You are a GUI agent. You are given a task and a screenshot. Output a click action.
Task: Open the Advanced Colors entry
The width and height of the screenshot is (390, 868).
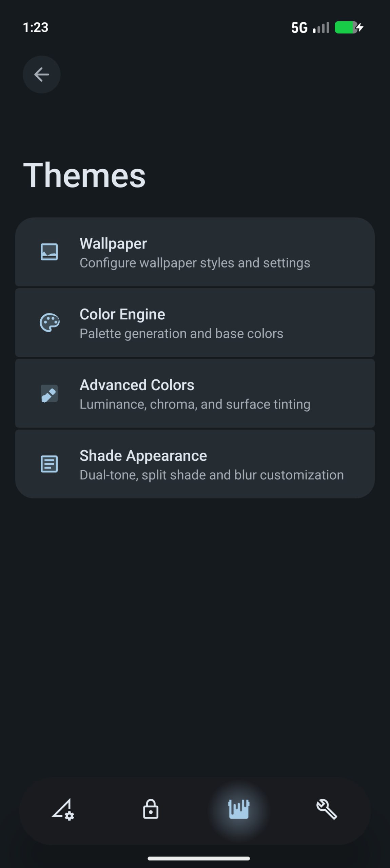tap(195, 393)
